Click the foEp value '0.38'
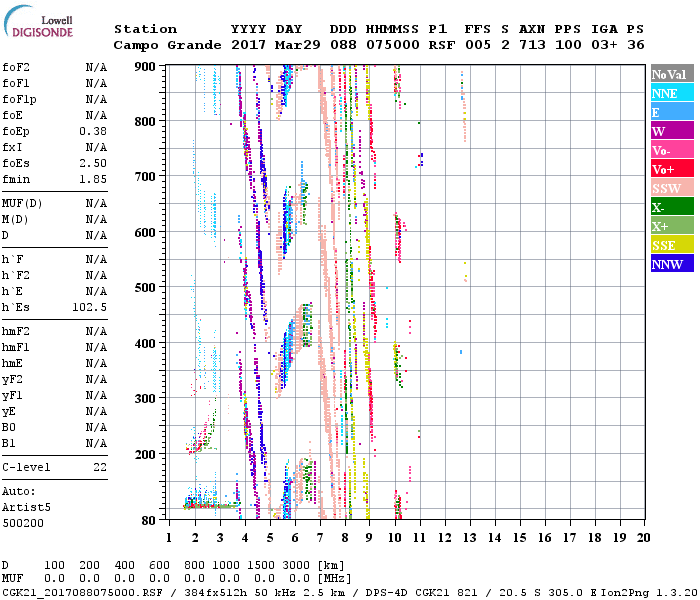This screenshot has height=600, width=700. pos(93,131)
